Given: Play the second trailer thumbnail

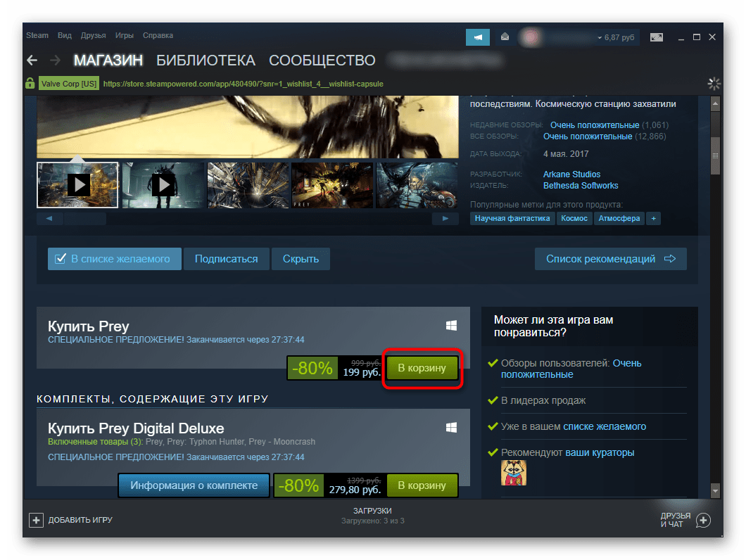Looking at the screenshot, I should coord(163,185).
